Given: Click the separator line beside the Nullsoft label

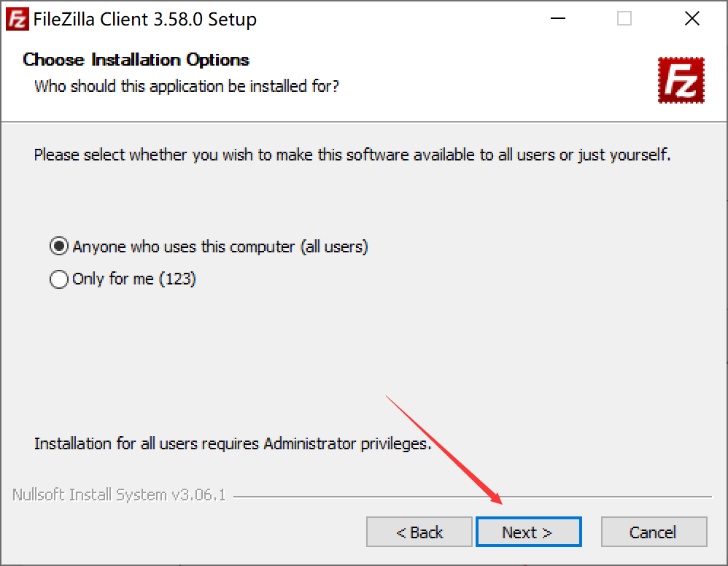Looking at the screenshot, I should point(473,497).
